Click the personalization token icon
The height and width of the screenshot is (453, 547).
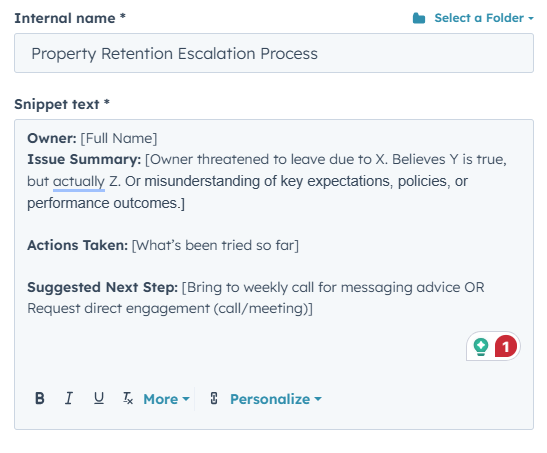click(214, 398)
